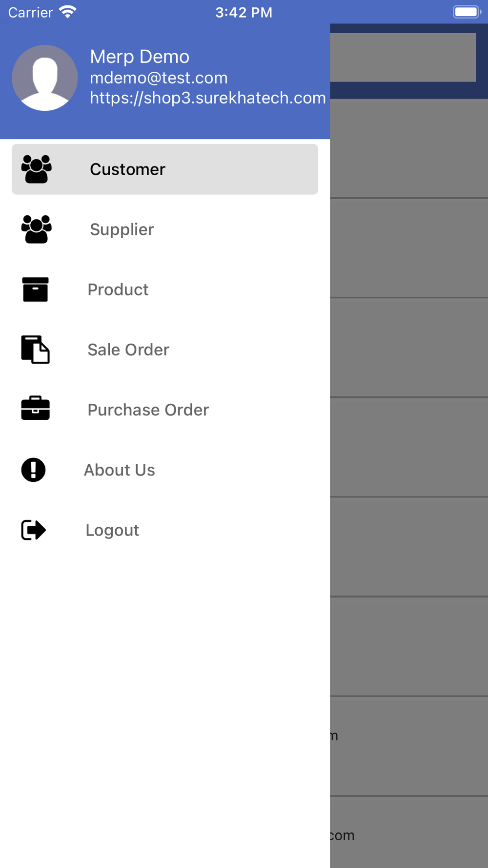Tap the Merp Demo user name
Image resolution: width=488 pixels, height=868 pixels.
point(140,57)
